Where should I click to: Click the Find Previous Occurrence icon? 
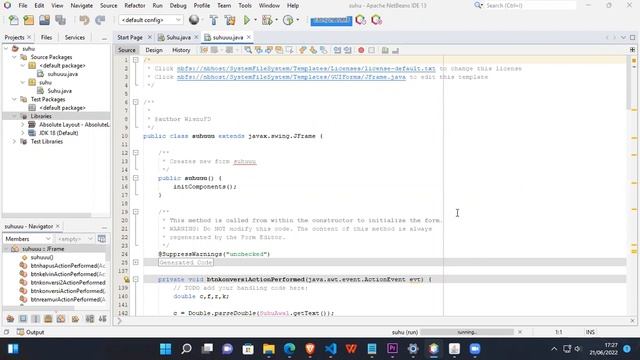(258, 50)
